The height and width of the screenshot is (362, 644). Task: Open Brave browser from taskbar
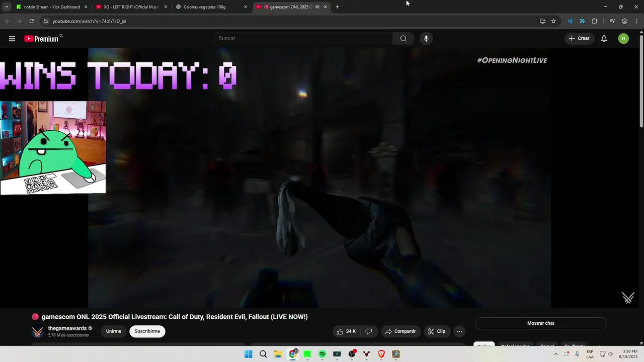[381, 354]
